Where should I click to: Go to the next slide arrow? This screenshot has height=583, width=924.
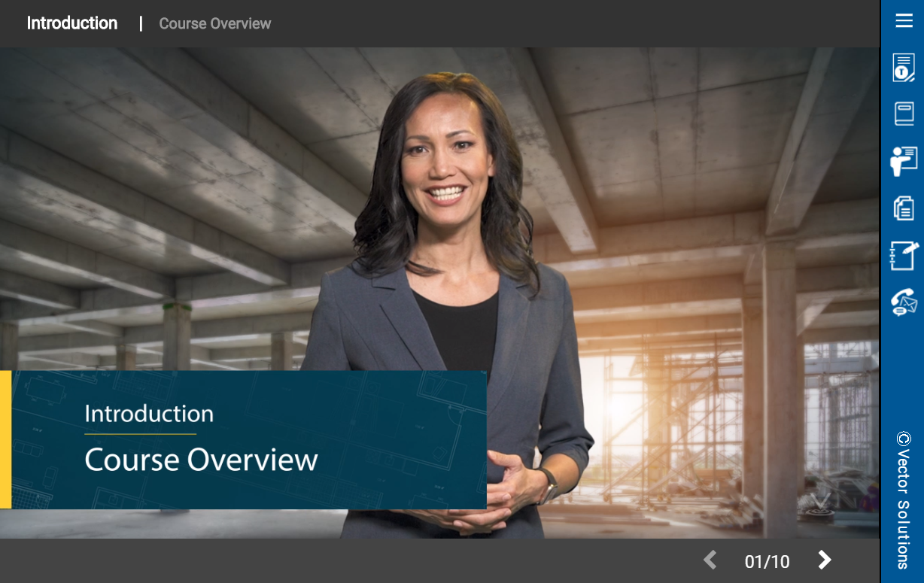(x=825, y=560)
